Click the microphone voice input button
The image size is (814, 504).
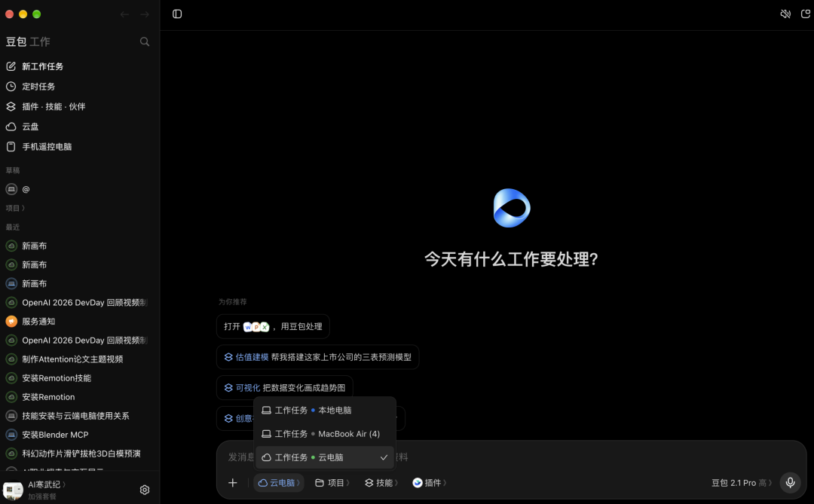point(790,483)
